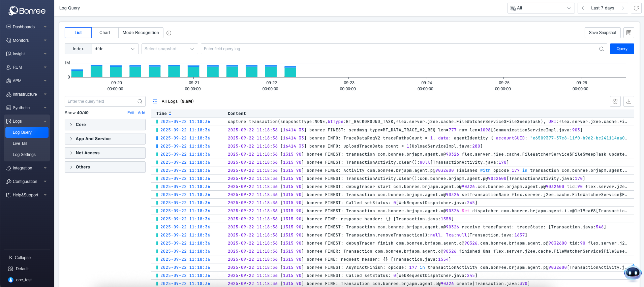
Task: Go to previous time range arrow
Action: tap(583, 8)
